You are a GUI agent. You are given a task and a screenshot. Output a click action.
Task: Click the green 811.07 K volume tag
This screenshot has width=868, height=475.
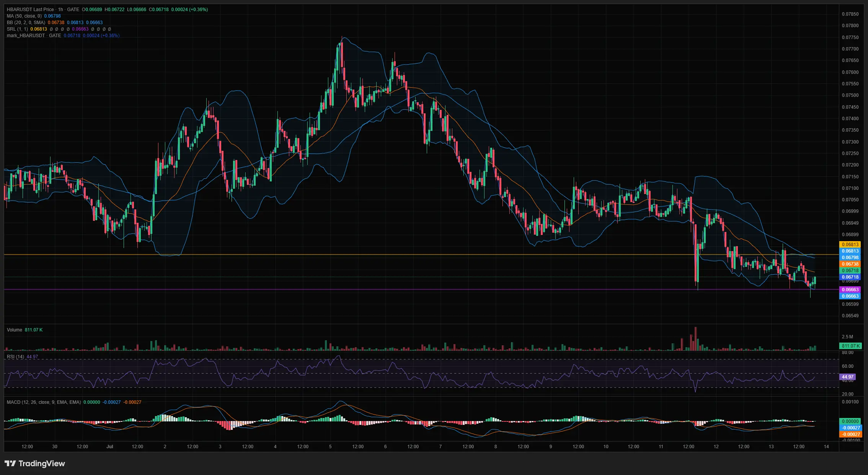click(850, 346)
